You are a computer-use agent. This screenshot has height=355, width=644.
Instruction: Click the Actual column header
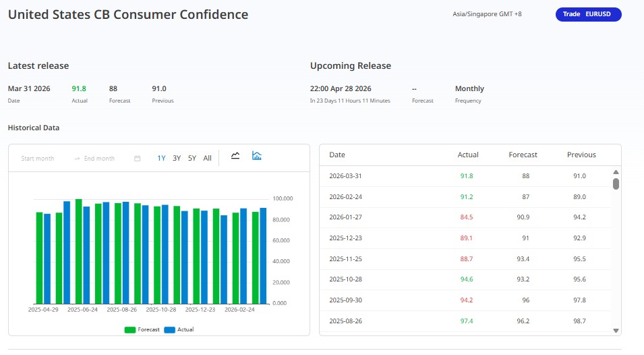pyautogui.click(x=467, y=155)
